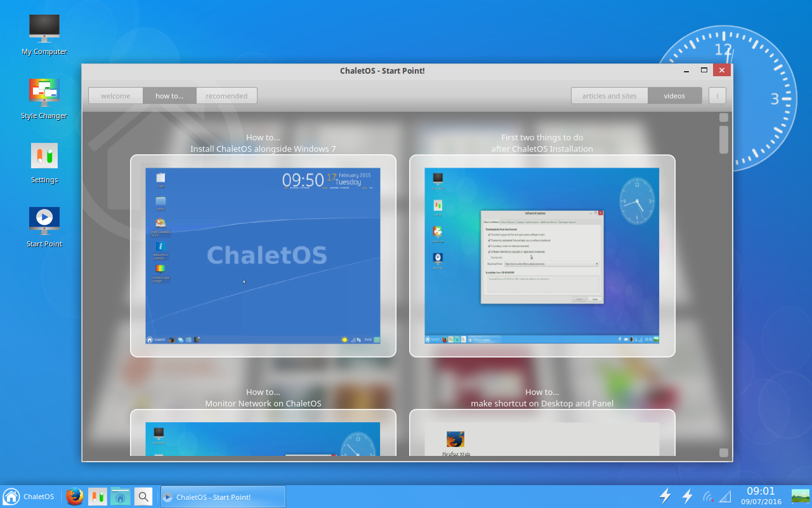This screenshot has width=812, height=508.
Task: Open My Computer desktop icon
Action: coord(44,35)
